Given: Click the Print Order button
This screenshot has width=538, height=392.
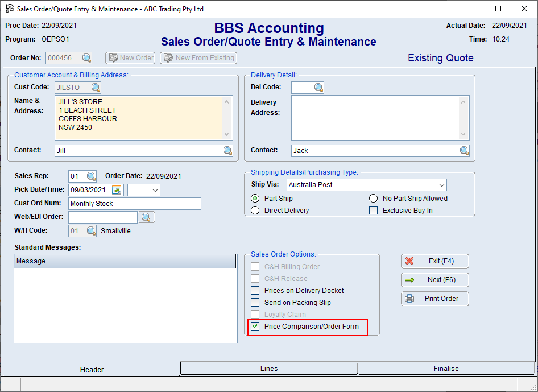Looking at the screenshot, I should 434,298.
